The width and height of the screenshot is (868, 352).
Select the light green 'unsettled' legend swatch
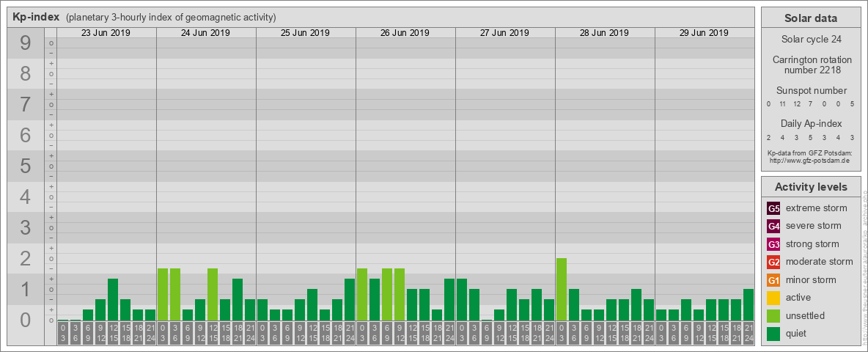(x=773, y=315)
